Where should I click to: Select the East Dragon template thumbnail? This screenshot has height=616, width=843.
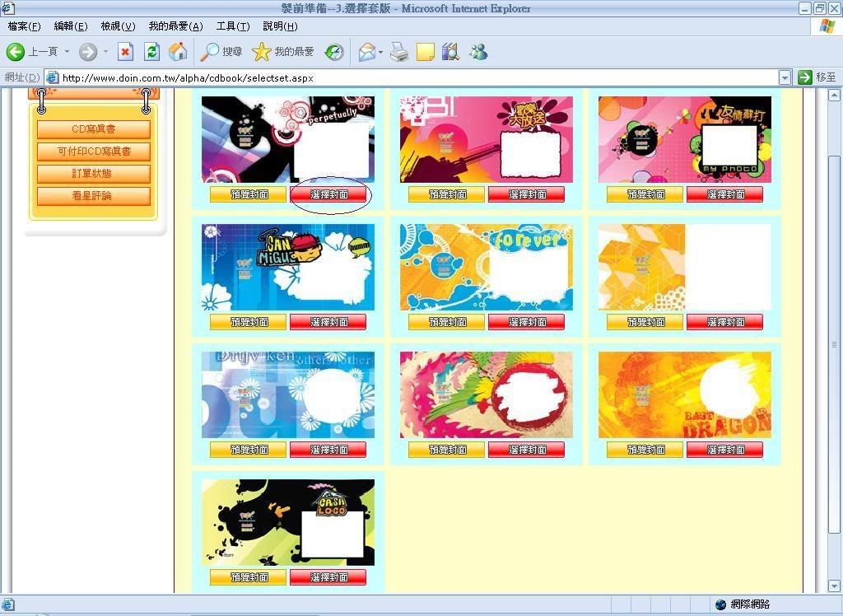684,394
